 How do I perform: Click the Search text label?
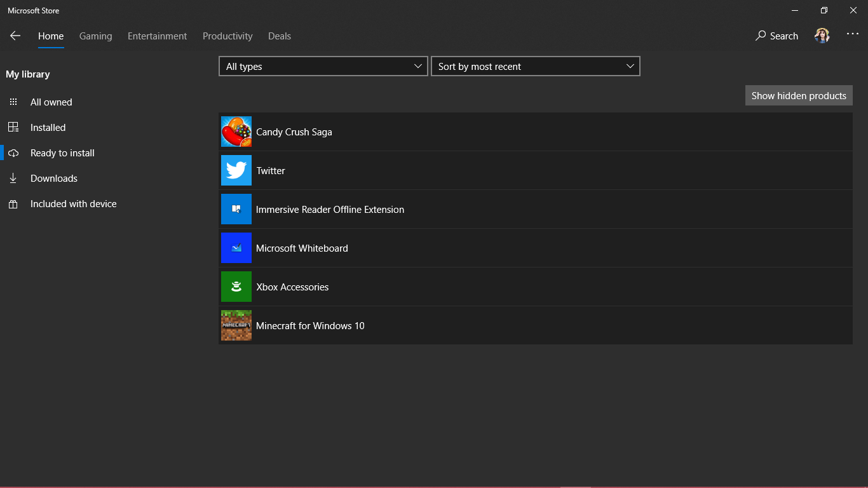coord(784,36)
